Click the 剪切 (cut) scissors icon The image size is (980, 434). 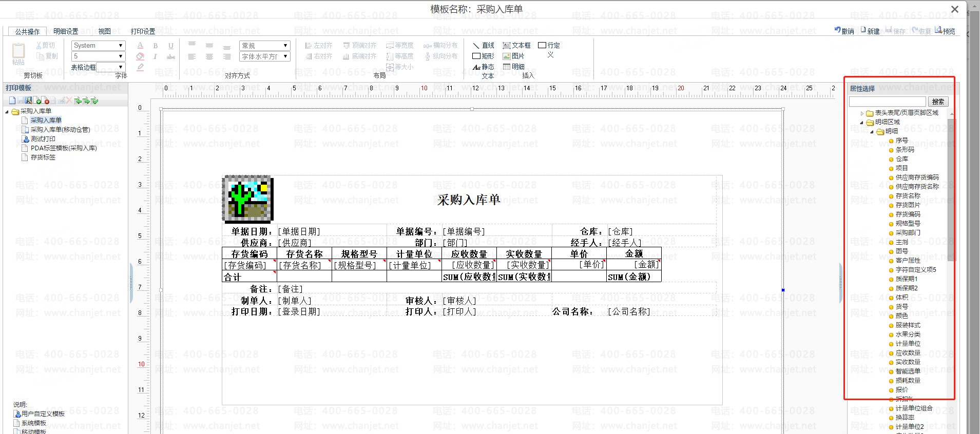click(x=40, y=46)
